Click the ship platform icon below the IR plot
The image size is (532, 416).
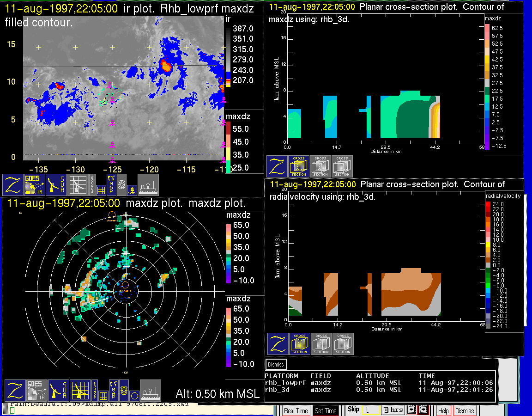click(148, 184)
